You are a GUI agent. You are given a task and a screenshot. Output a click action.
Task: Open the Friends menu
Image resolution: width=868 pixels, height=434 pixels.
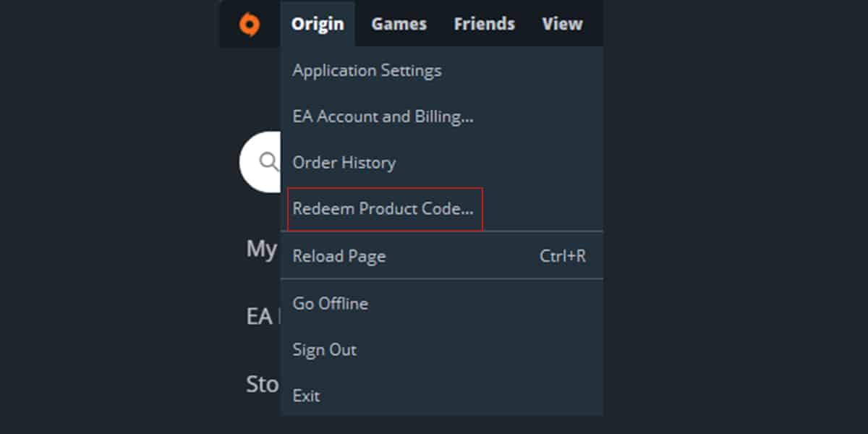tap(484, 23)
